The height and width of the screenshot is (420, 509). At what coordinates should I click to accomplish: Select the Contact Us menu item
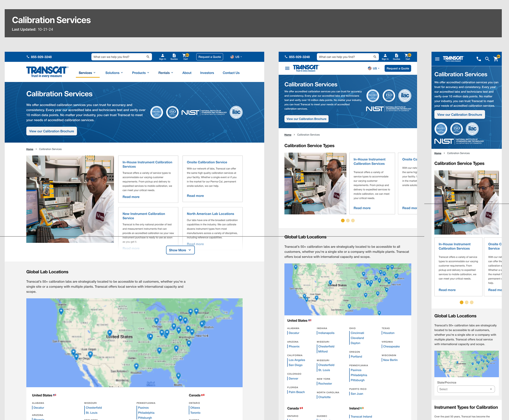coord(231,73)
